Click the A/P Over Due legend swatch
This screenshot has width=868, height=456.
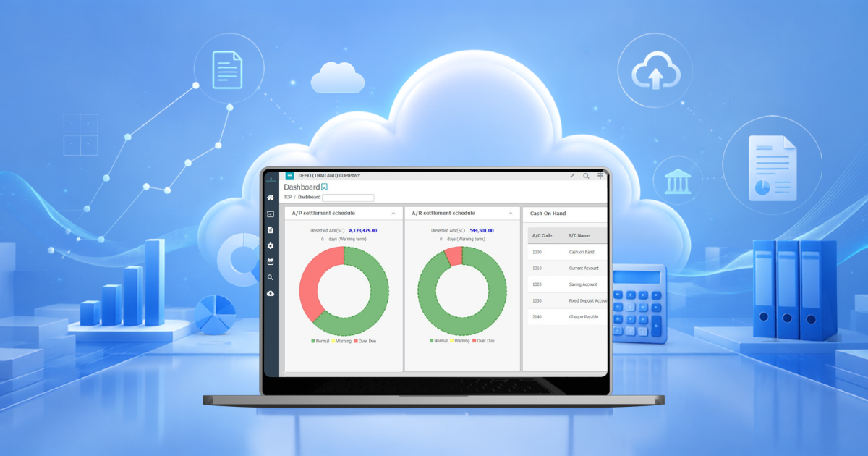356,341
